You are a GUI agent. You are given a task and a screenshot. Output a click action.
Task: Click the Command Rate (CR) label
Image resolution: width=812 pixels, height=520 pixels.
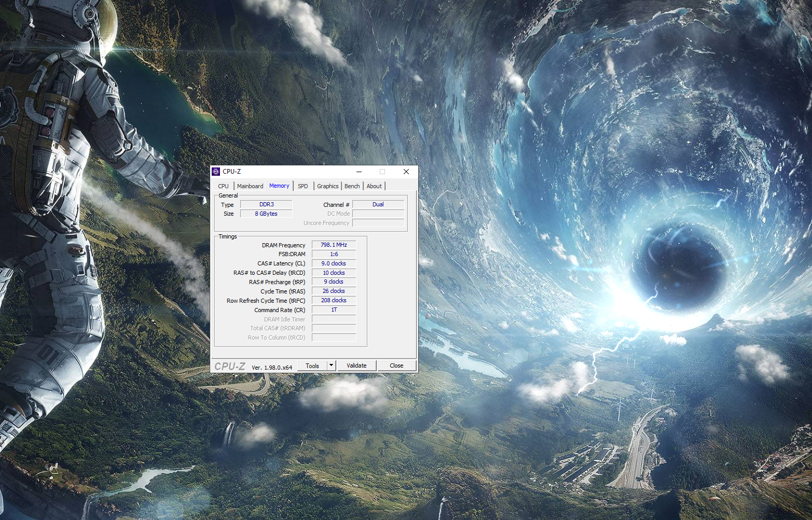(x=280, y=310)
